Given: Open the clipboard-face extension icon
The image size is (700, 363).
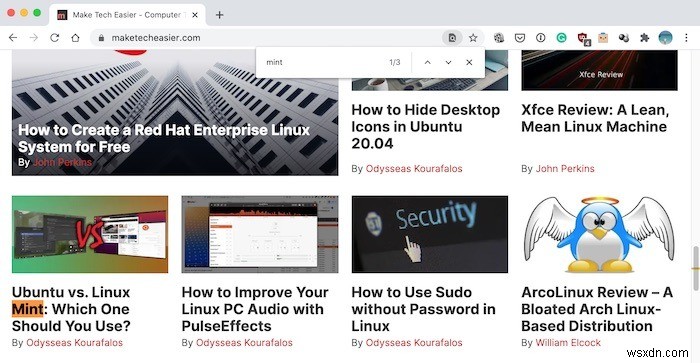Looking at the screenshot, I should [x=603, y=38].
